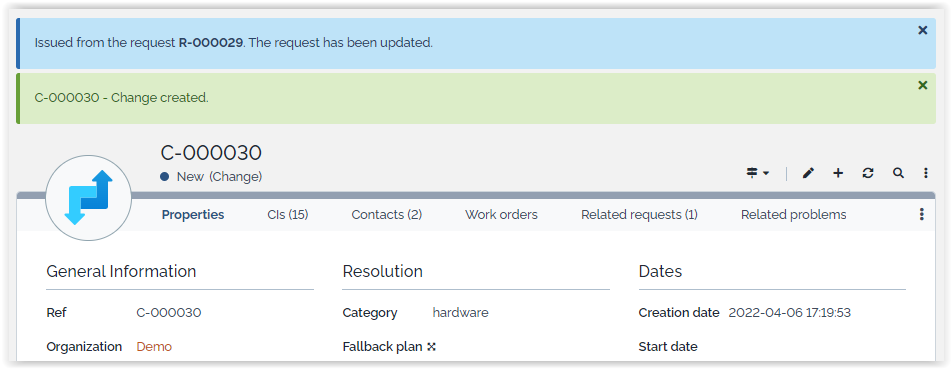Click the Change object arrows icon

tap(89, 198)
